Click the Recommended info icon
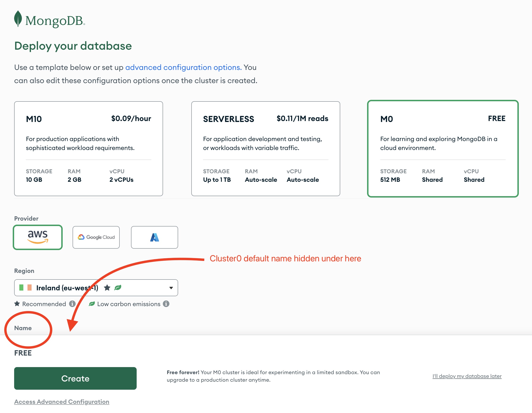 [x=72, y=304]
